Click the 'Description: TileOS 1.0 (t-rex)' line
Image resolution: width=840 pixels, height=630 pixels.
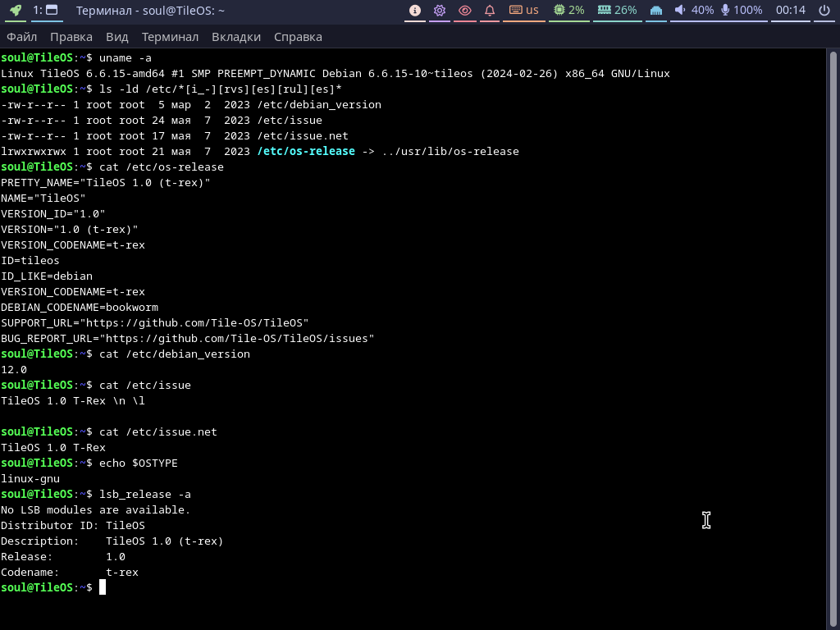coord(112,541)
